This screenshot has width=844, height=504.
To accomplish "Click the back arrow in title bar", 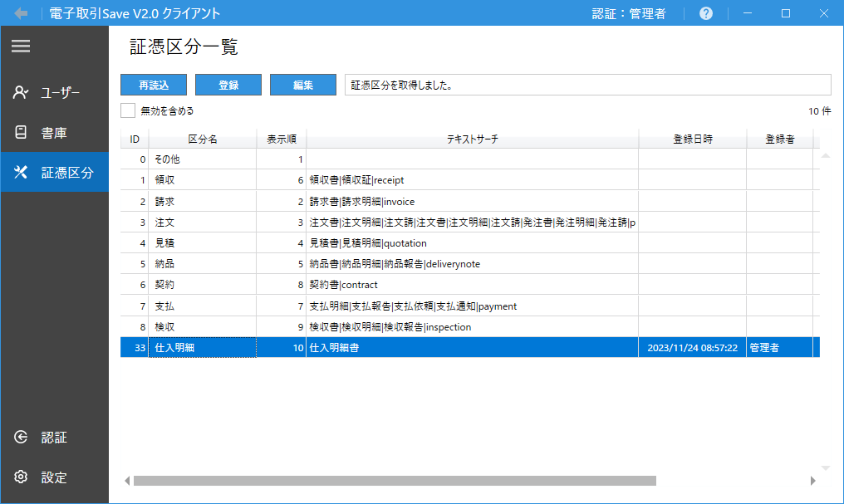I will click(21, 14).
